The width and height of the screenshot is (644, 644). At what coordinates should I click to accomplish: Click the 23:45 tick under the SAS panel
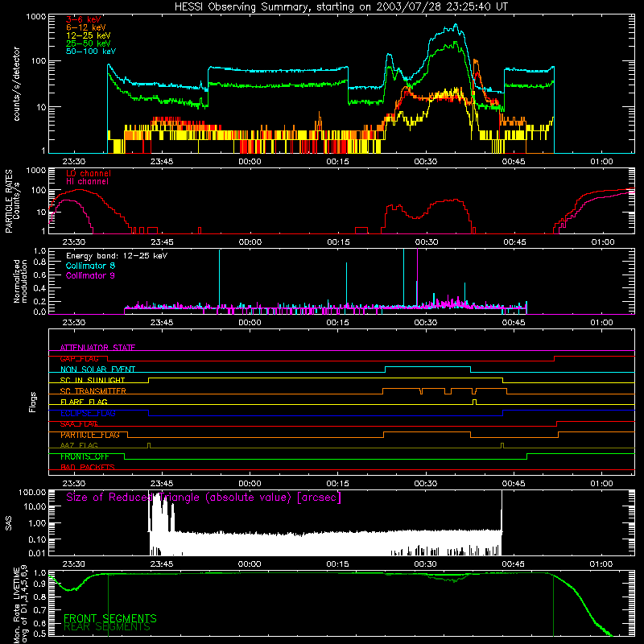point(162,564)
